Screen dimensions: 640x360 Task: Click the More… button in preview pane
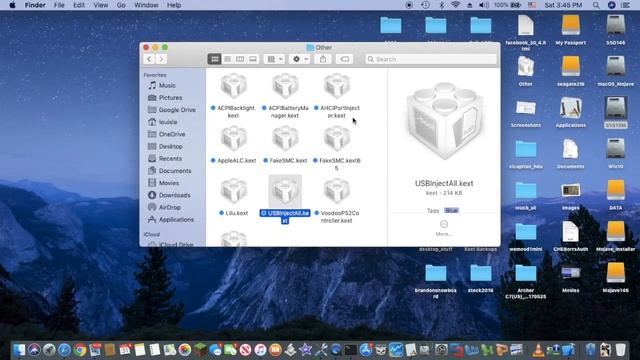444,228
